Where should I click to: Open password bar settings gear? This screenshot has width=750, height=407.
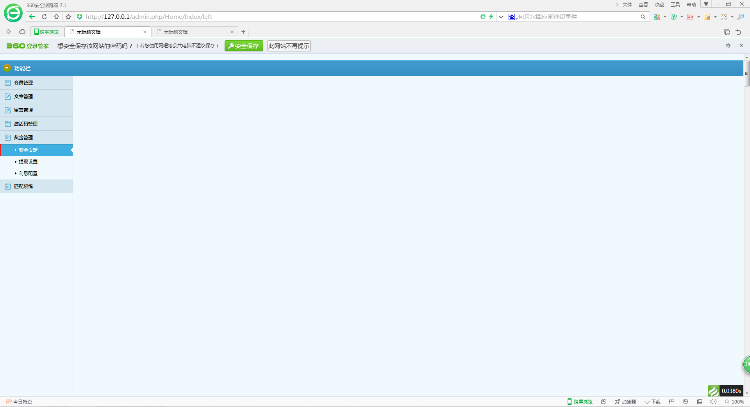tap(728, 46)
